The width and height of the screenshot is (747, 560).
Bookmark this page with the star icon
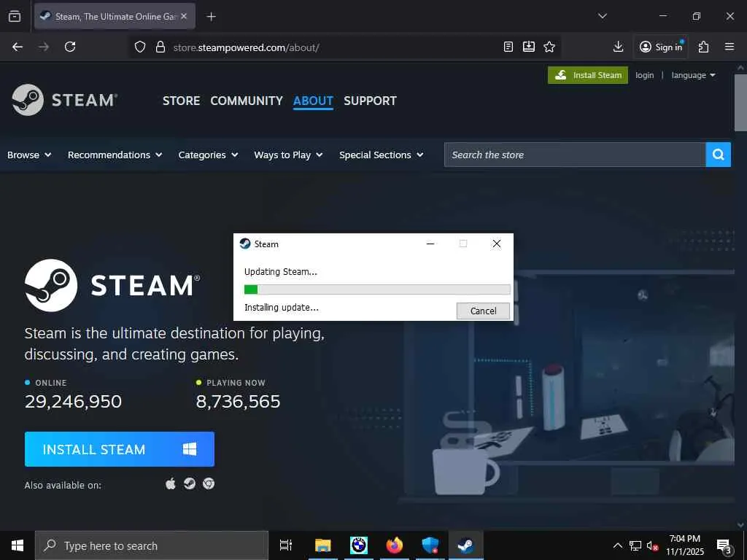tap(549, 47)
